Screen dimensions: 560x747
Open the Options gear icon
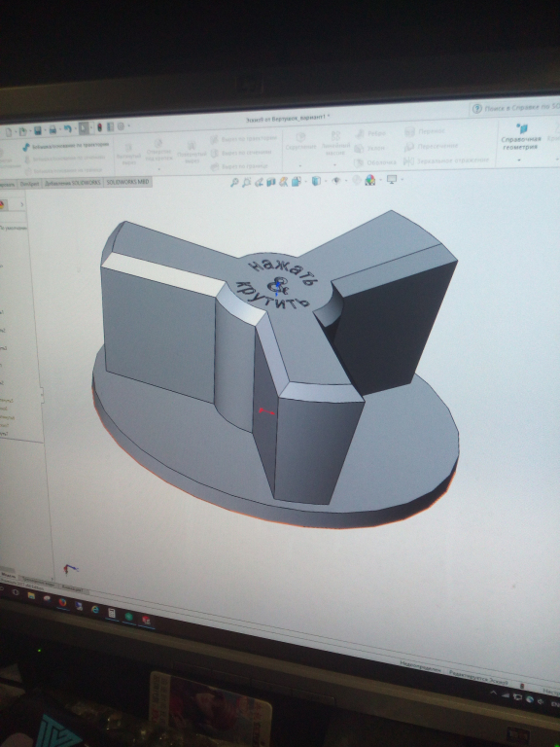pos(121,126)
